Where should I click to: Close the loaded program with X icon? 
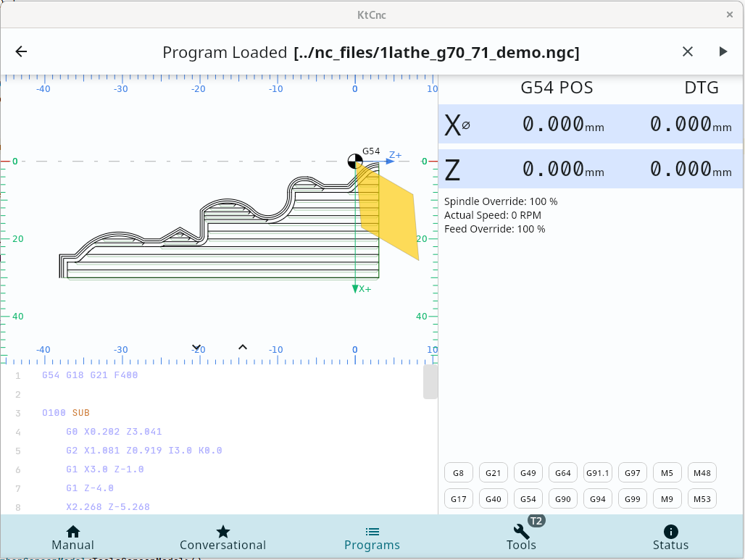688,51
